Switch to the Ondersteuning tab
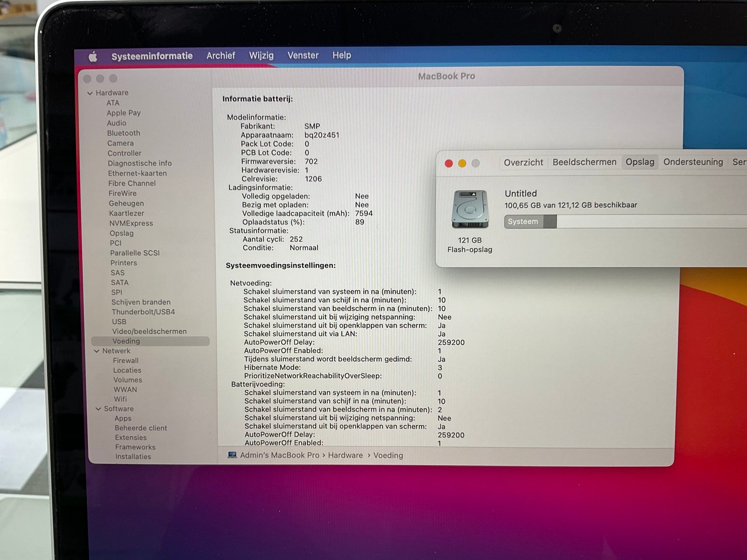The image size is (747, 560). tap(693, 162)
